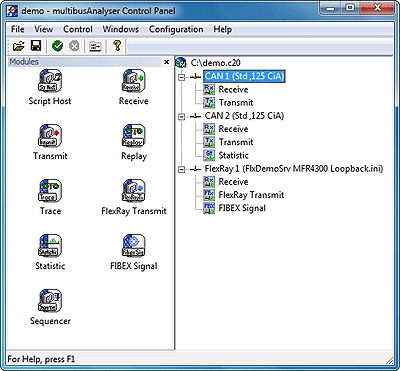
Task: Select the FlexRay Transmit module icon in Modules
Action: click(x=133, y=191)
